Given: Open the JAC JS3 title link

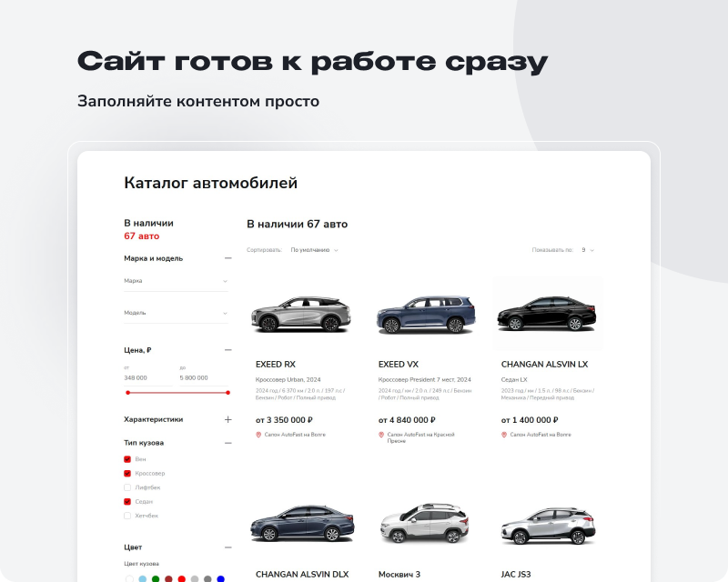Looking at the screenshot, I should pos(516,574).
